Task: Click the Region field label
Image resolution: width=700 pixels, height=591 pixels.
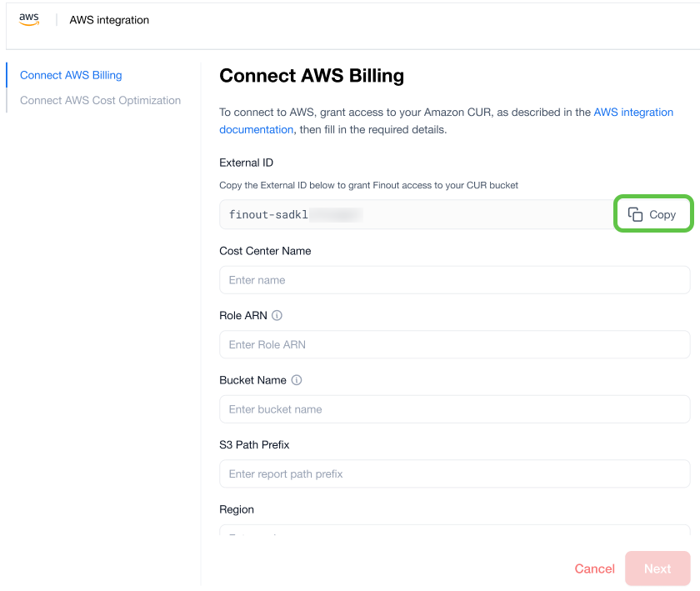Action: coord(237,509)
